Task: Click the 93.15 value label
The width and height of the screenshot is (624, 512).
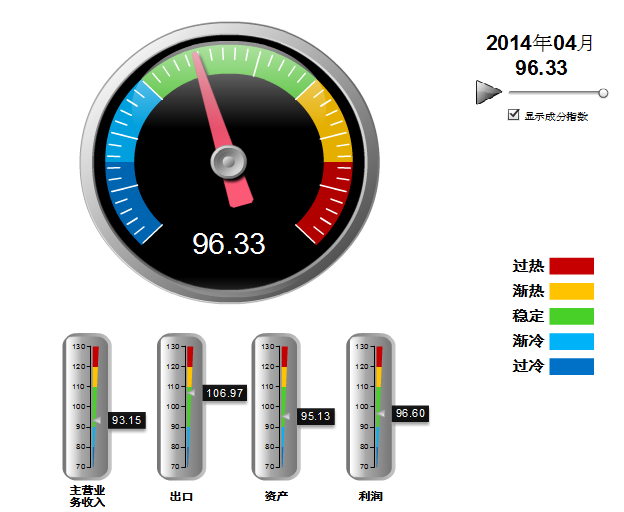Action: pos(128,420)
